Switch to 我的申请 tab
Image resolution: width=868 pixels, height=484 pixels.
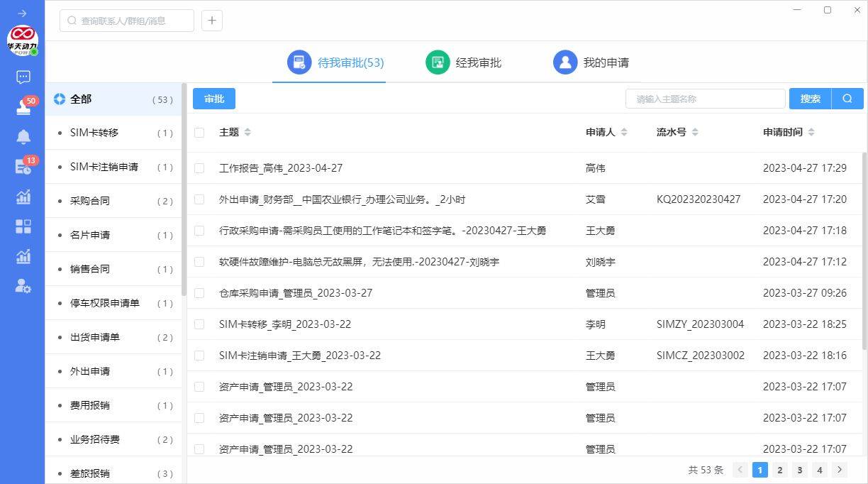591,62
